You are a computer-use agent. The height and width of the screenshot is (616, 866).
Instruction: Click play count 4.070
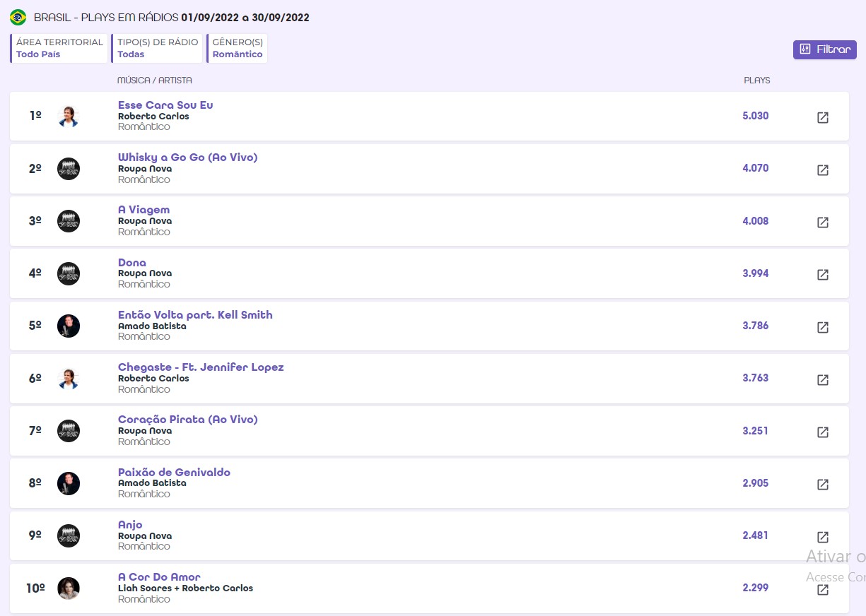tap(755, 168)
